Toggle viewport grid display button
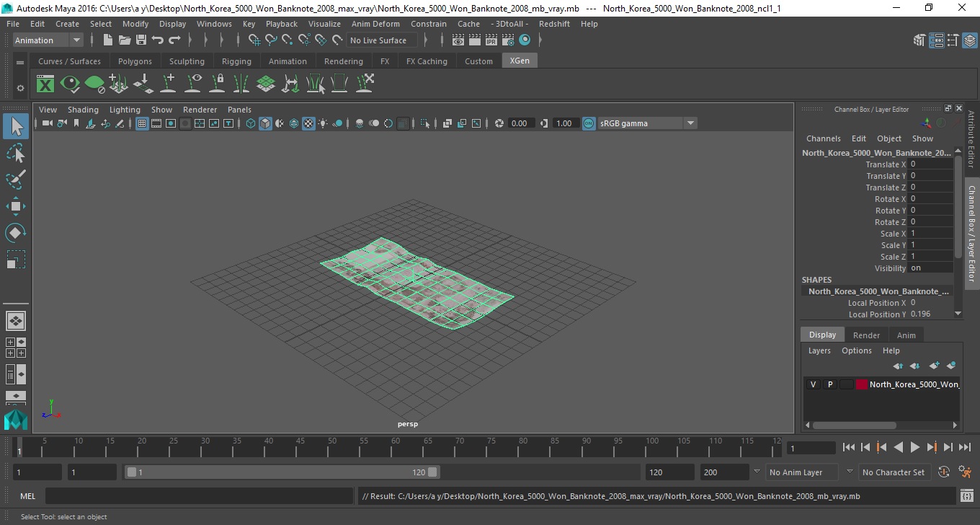Image resolution: width=980 pixels, height=525 pixels. click(x=142, y=123)
